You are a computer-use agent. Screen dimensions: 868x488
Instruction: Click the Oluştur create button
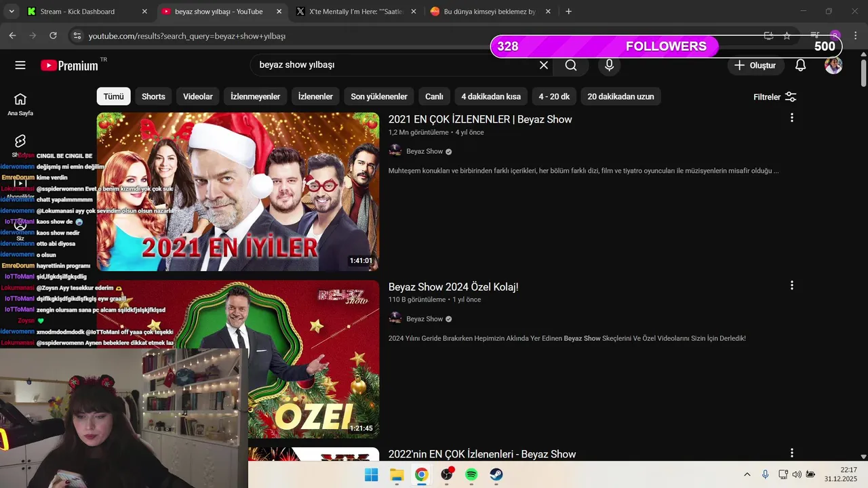756,66
